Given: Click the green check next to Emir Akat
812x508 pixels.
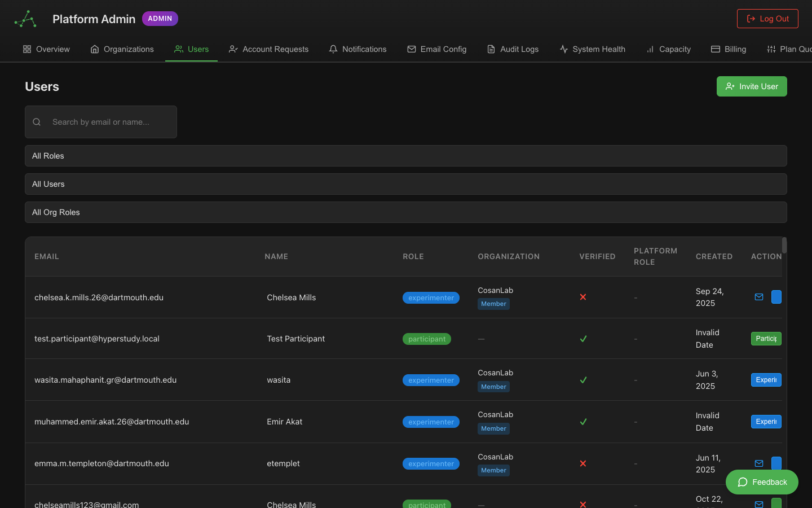Looking at the screenshot, I should 583,422.
